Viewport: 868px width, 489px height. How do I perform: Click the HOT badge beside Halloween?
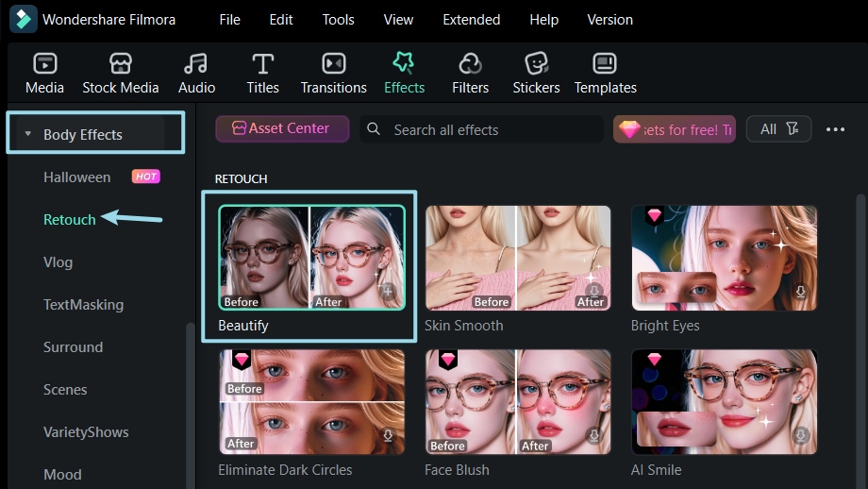(146, 177)
